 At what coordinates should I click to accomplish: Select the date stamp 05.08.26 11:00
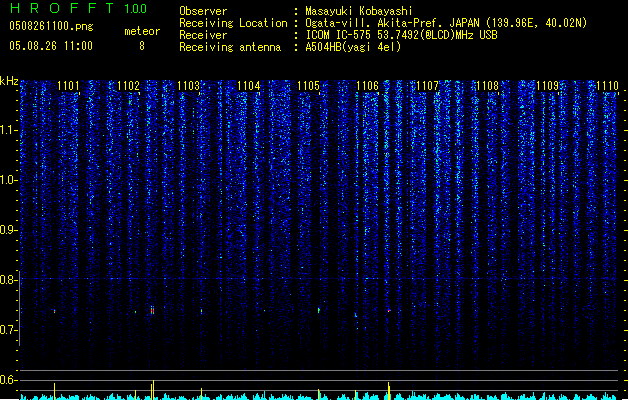pos(51,46)
